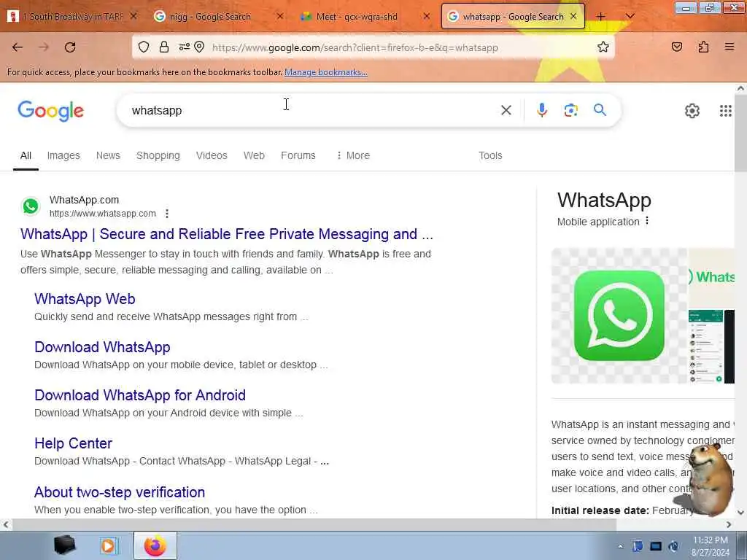Open Google quick settings gear

(x=692, y=111)
